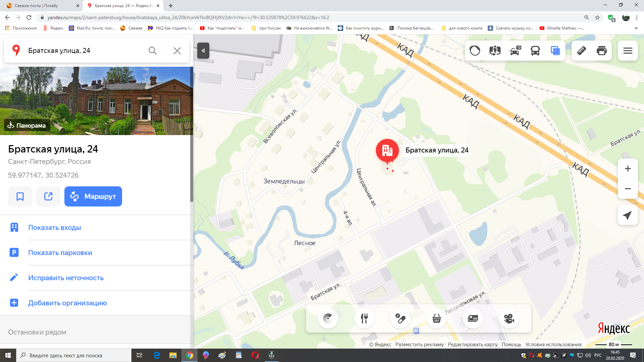Viewport: 644px width, 362px height.
Task: Collapse the left sidebar panel arrow
Action: 203,51
